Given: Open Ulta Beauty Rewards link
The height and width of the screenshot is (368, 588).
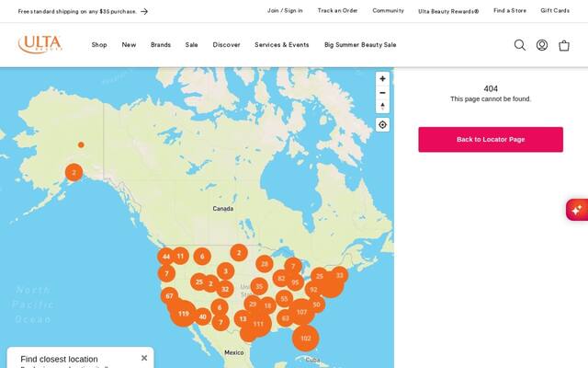Looking at the screenshot, I should 448,11.
